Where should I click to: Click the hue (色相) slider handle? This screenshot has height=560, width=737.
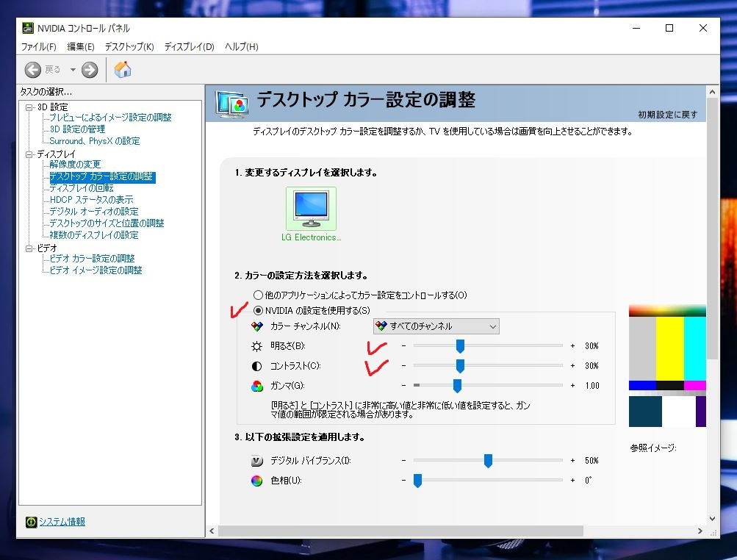point(417,481)
